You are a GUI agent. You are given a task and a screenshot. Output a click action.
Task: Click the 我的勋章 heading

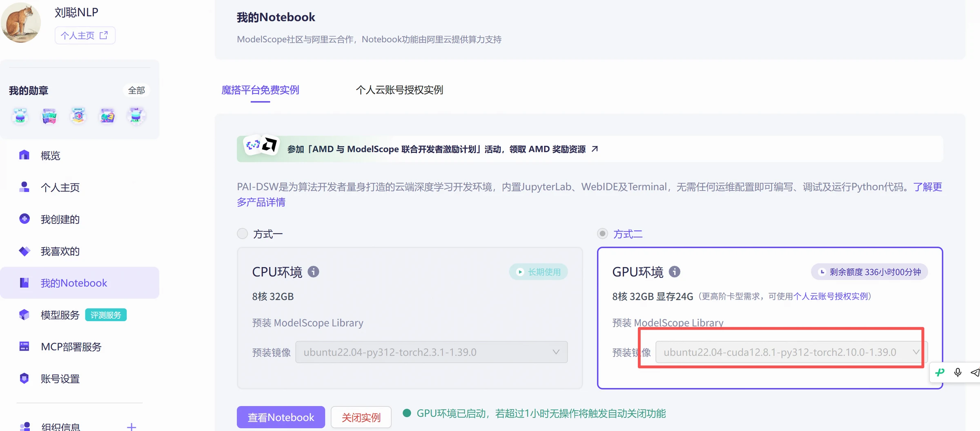coord(29,90)
